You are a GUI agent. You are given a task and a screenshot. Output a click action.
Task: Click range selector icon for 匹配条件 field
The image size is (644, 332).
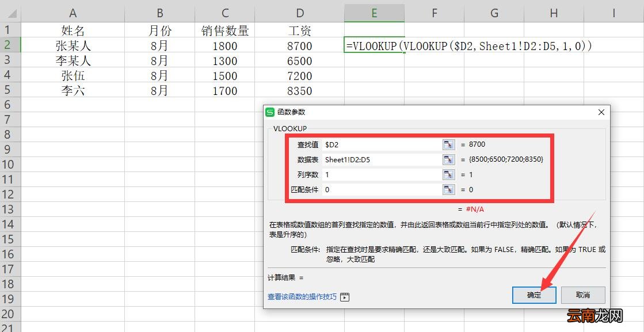click(x=448, y=189)
